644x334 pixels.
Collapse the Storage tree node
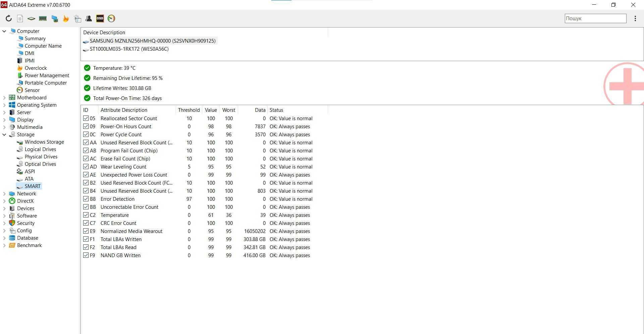click(x=4, y=135)
